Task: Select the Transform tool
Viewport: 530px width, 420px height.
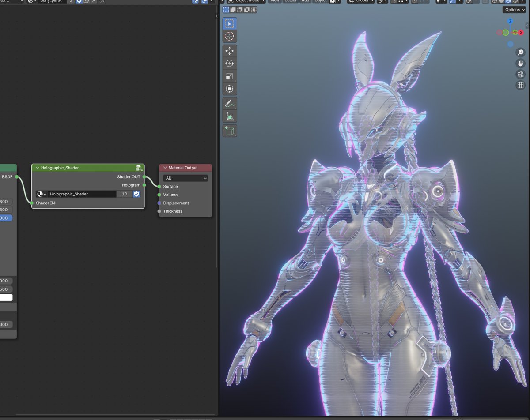Action: click(x=230, y=89)
